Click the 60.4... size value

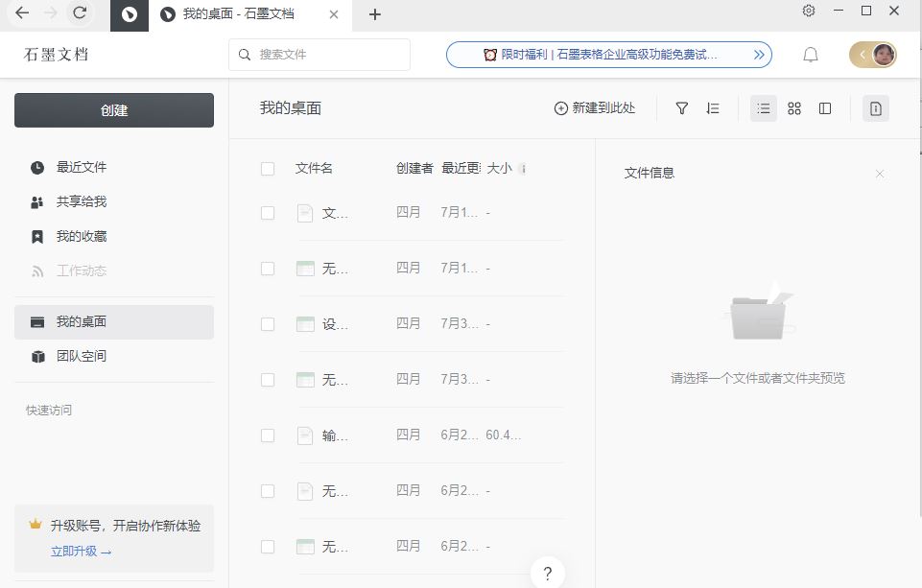tap(504, 435)
